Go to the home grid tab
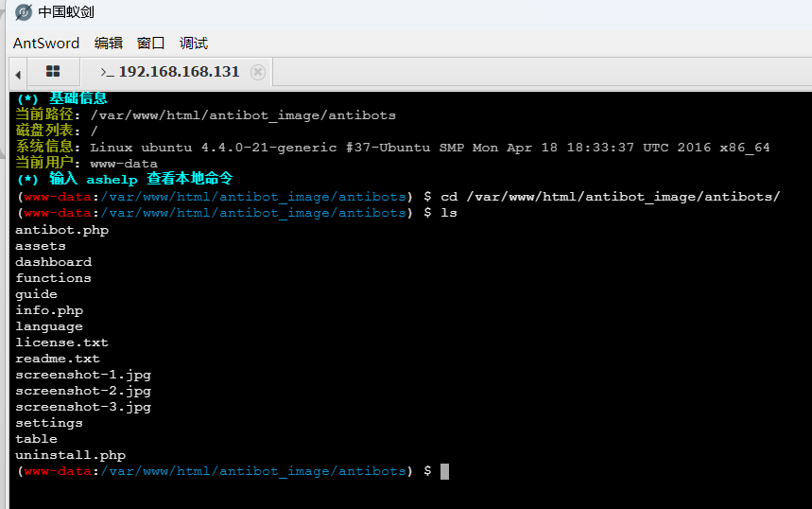Screen dimensions: 812x509 53,72
